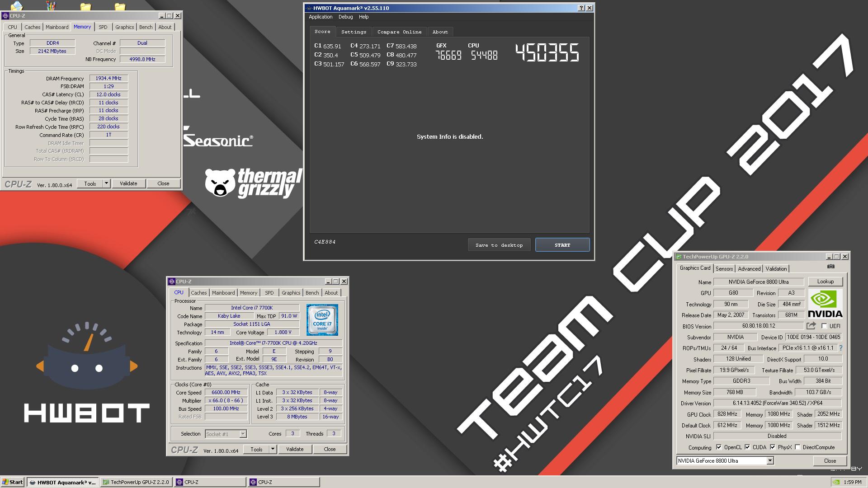Expand the Tools arrow in CPU-Z Memory window

tap(106, 183)
